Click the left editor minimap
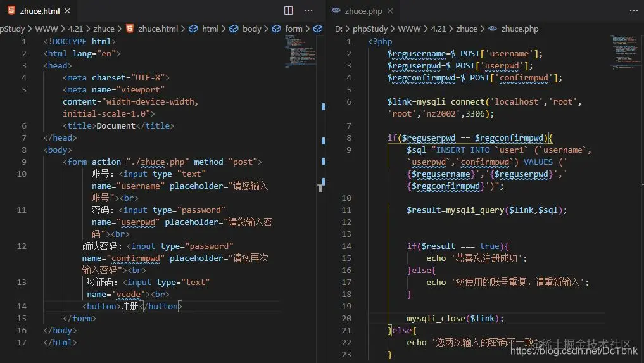Image resolution: width=644 pixels, height=363 pixels. pyautogui.click(x=300, y=51)
